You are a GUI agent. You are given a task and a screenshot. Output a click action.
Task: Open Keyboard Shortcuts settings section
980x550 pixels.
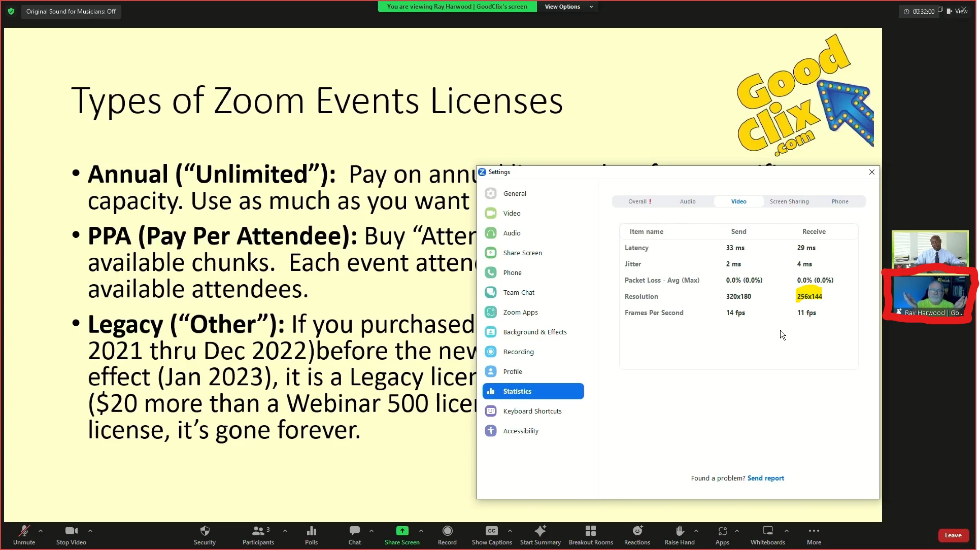point(532,411)
